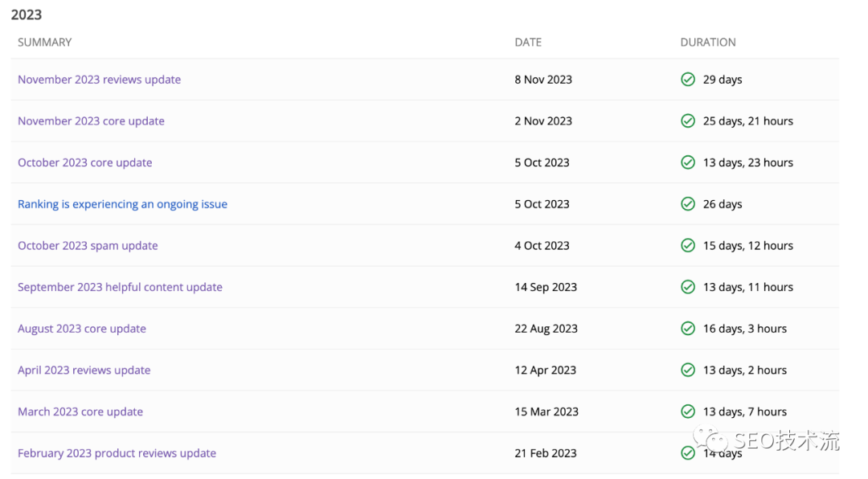Click green check icon beside 13 days, 2 hours
The width and height of the screenshot is (868, 479).
tap(688, 371)
